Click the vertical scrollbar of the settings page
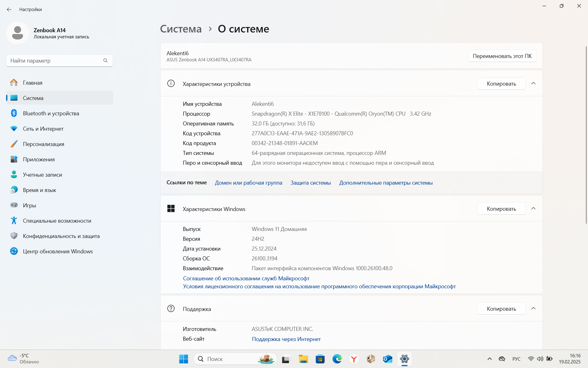 tap(586, 135)
